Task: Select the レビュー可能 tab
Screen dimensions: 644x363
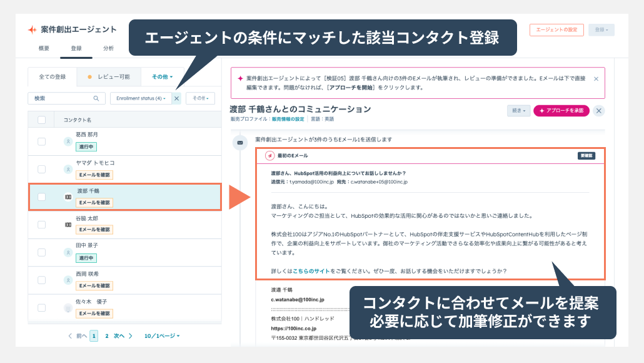Action: (109, 77)
